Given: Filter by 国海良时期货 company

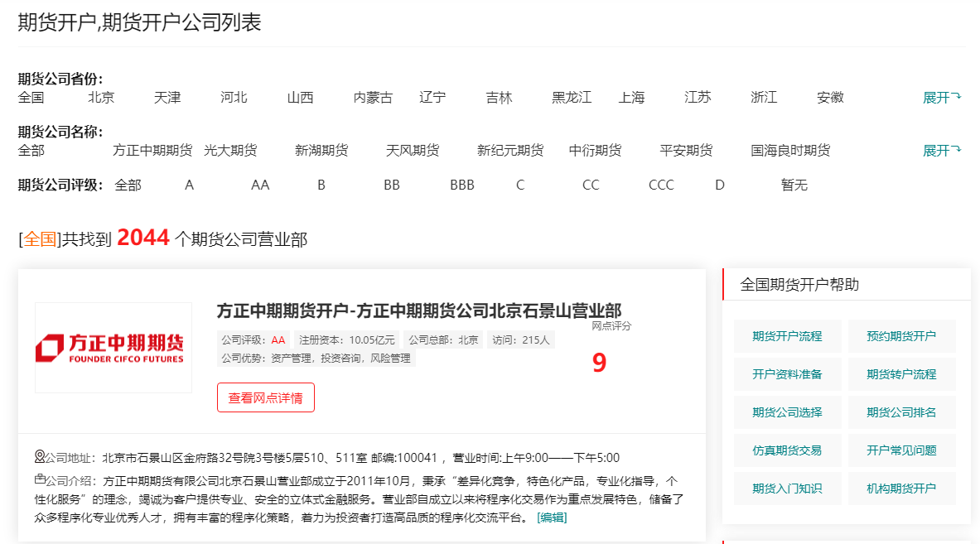Looking at the screenshot, I should coord(790,151).
